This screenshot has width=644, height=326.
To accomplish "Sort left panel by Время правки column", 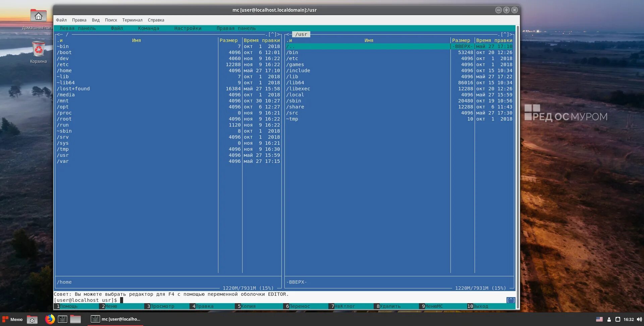I will 262,40.
